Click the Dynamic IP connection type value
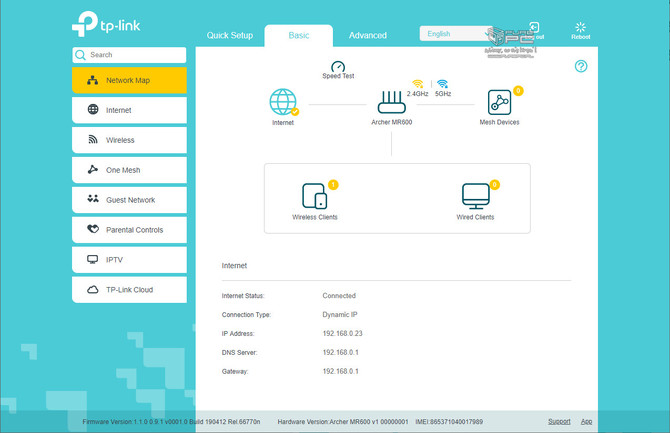 click(x=340, y=315)
